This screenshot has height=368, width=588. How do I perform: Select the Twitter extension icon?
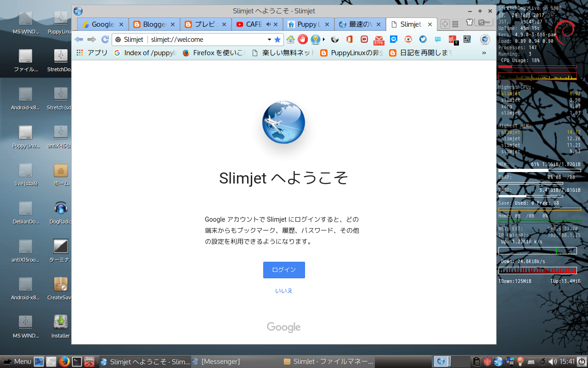tap(423, 40)
